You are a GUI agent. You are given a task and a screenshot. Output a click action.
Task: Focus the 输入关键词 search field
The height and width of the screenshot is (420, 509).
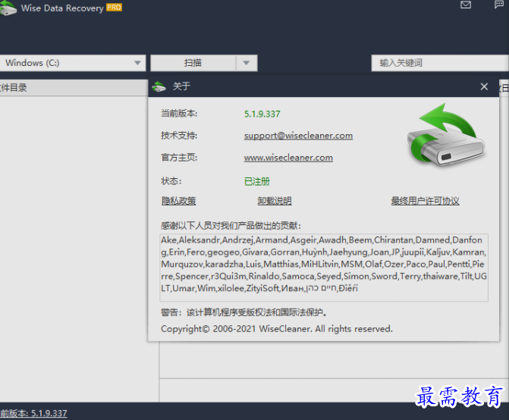[440, 63]
